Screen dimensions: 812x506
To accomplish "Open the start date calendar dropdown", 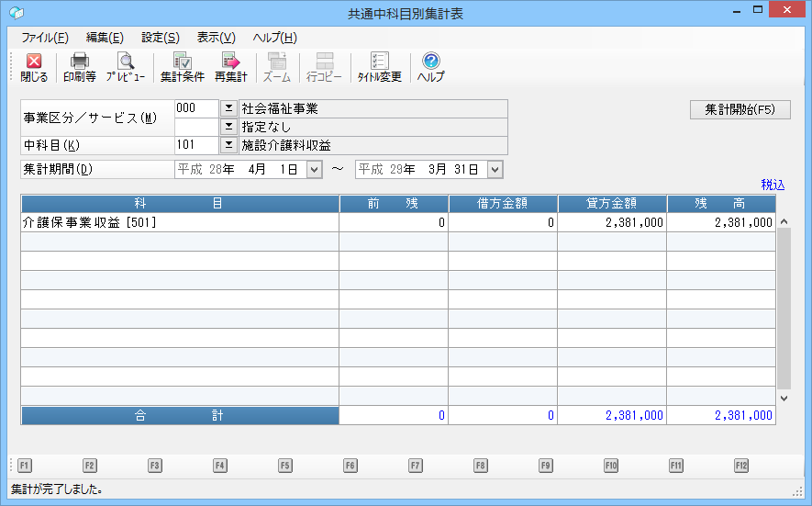I will click(x=314, y=169).
